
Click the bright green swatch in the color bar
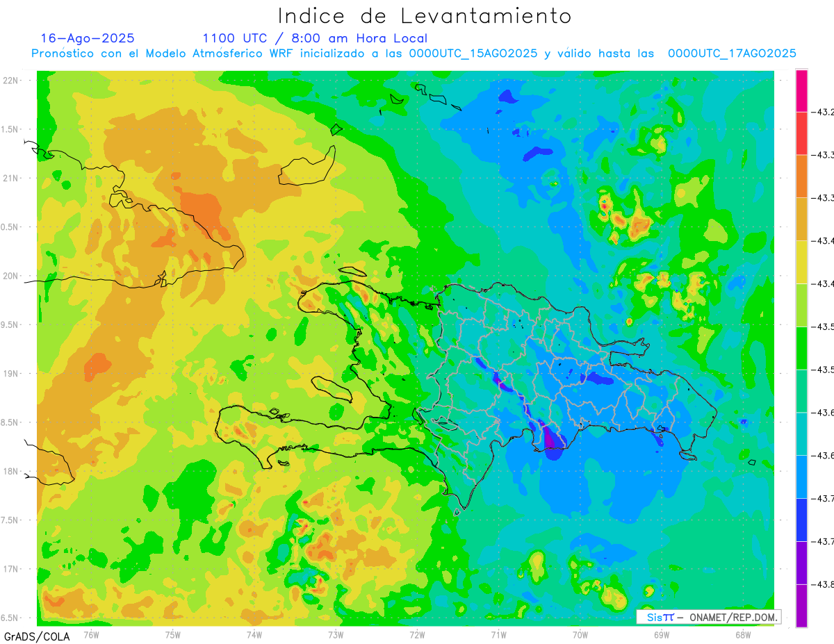(801, 347)
